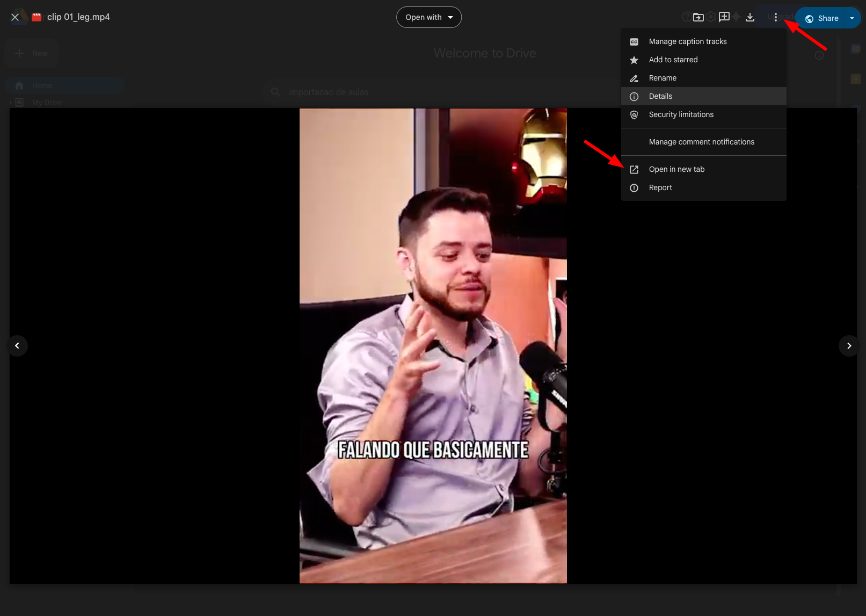The image size is (866, 616).
Task: Advance to the next file with right arrow
Action: (x=849, y=345)
